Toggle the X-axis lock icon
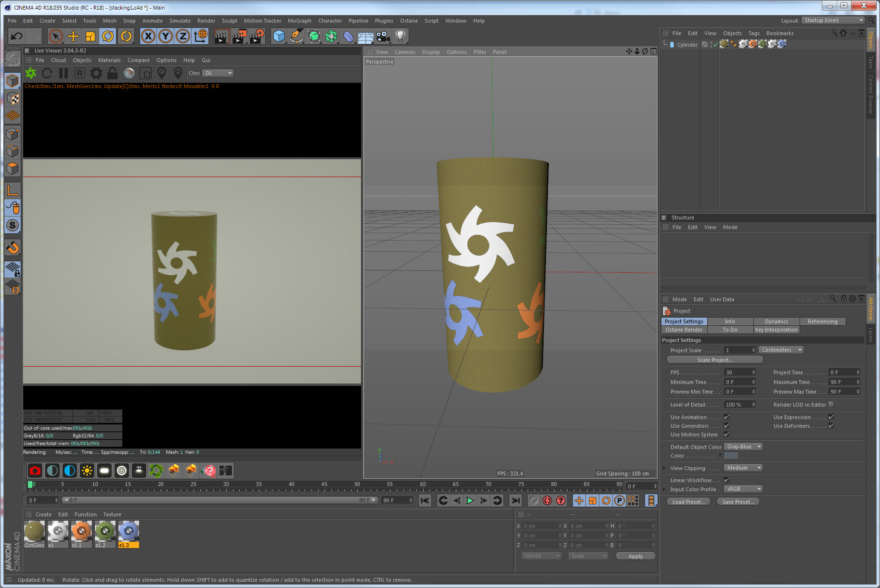880x588 pixels. [x=148, y=36]
